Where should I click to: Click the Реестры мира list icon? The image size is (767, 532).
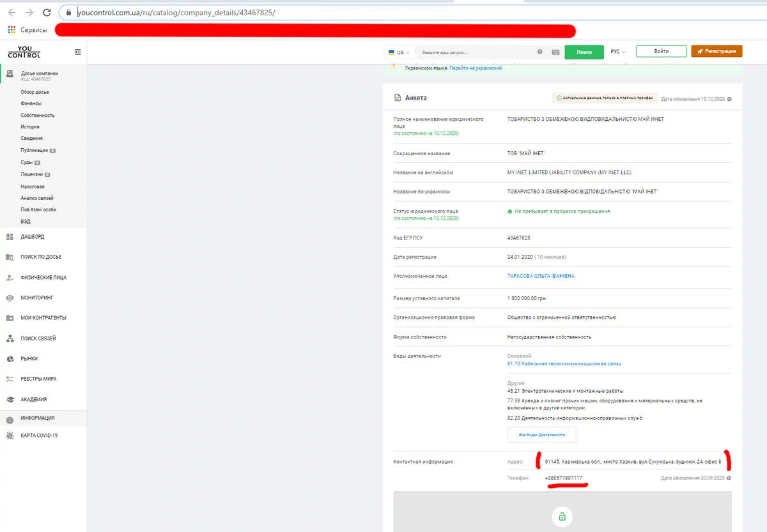tap(10, 379)
